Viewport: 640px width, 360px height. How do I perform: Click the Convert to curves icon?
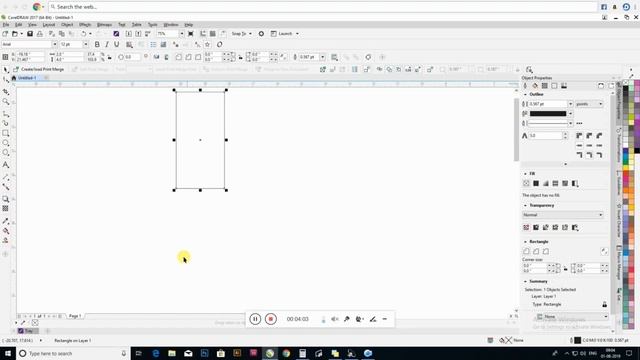pyautogui.click(x=368, y=57)
